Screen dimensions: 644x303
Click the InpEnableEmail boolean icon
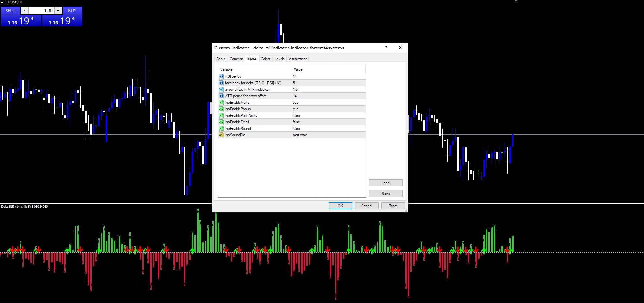click(x=221, y=122)
